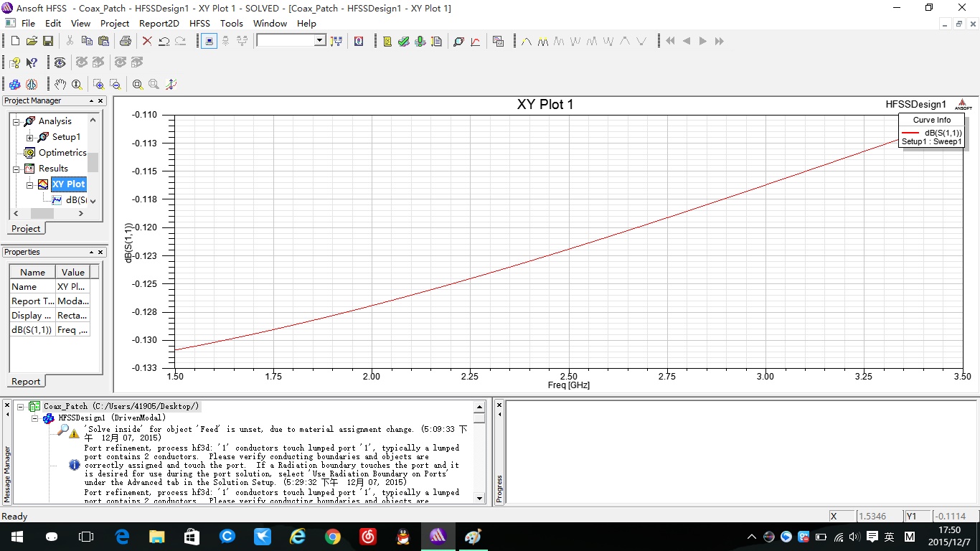
Task: Click the red X Delete icon
Action: [x=147, y=42]
